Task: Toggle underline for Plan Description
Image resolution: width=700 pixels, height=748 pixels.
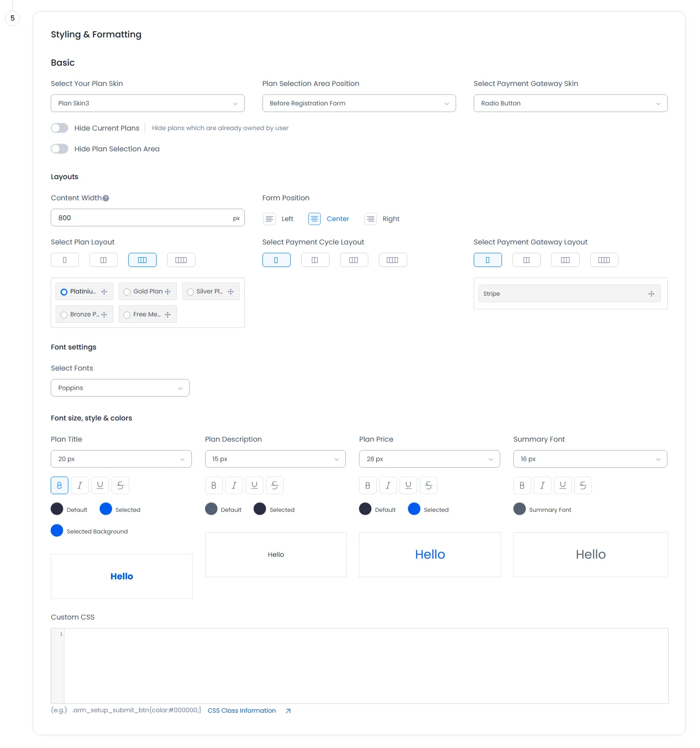Action: pyautogui.click(x=255, y=485)
